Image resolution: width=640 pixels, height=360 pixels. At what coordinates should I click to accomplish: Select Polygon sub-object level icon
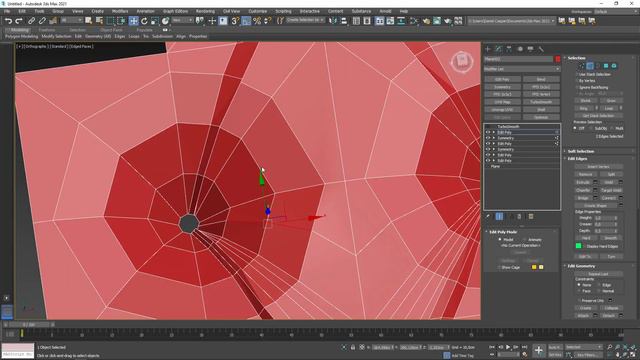pyautogui.click(x=606, y=66)
